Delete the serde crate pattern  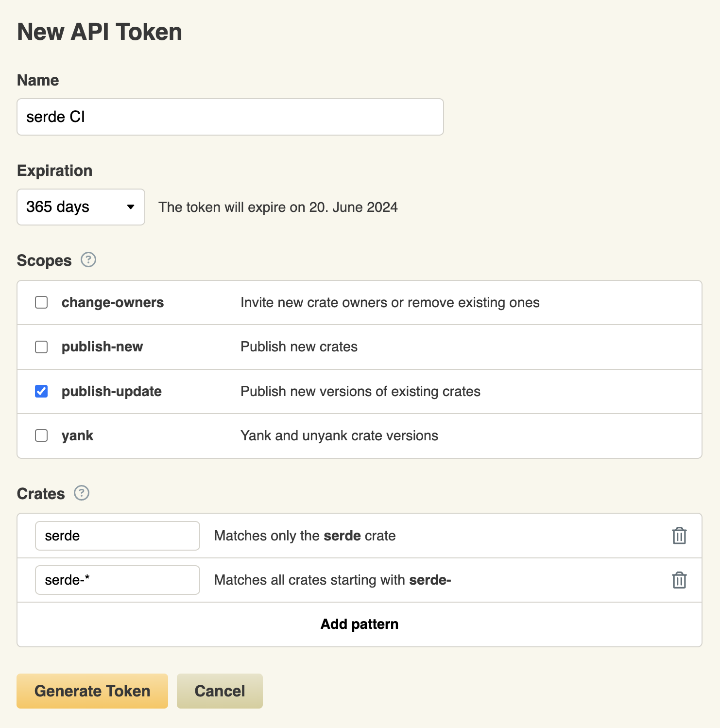pos(679,536)
